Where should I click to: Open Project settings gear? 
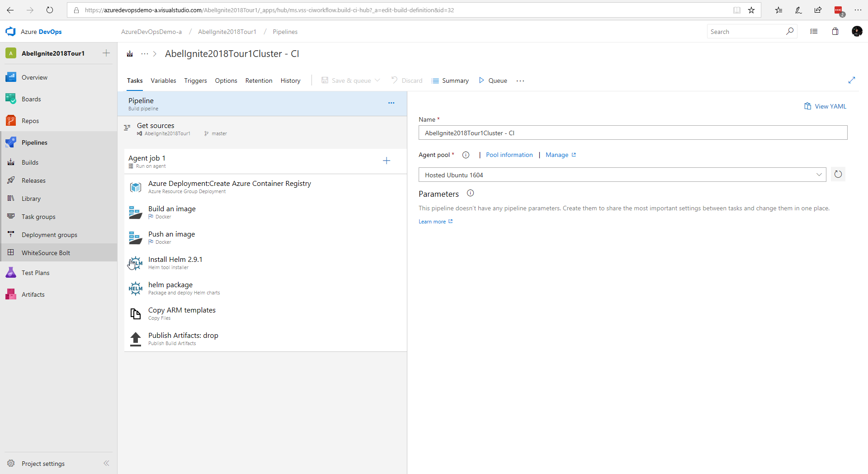coord(11,463)
